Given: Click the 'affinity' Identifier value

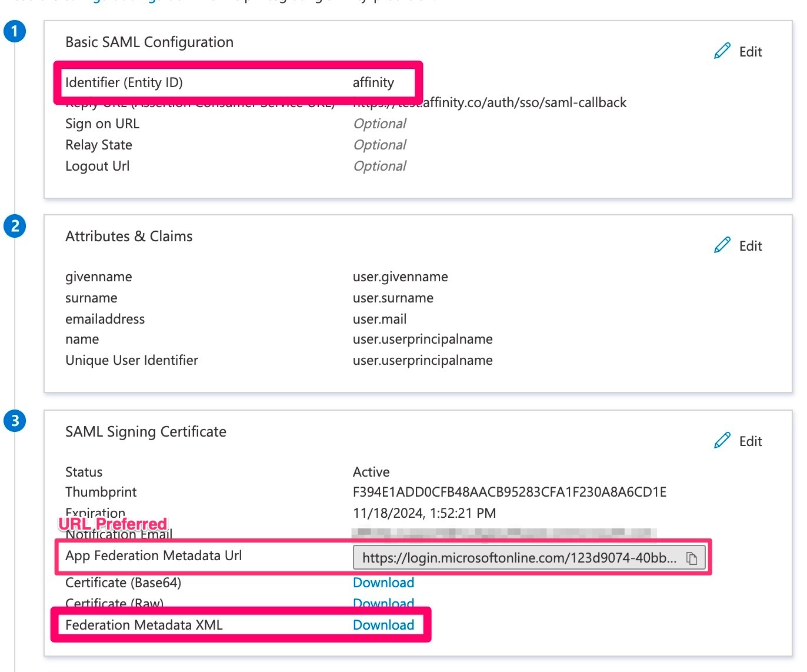Looking at the screenshot, I should point(373,82).
